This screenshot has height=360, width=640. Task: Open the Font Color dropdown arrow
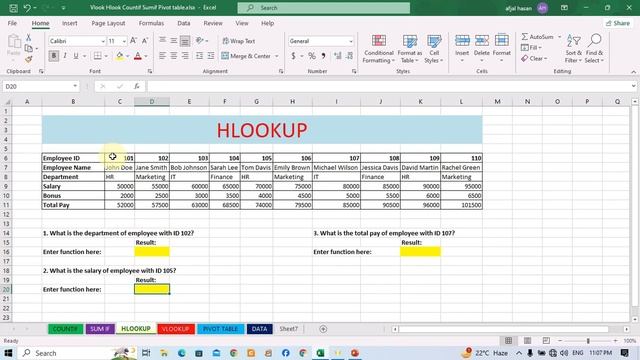pos(146,56)
